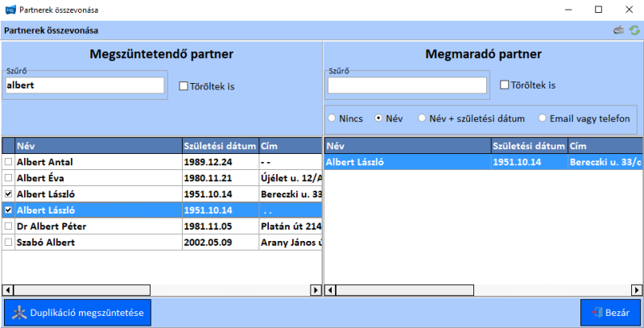Maximize the Partnerek összevonása window
Image resolution: width=644 pixels, height=328 pixels.
click(598, 10)
